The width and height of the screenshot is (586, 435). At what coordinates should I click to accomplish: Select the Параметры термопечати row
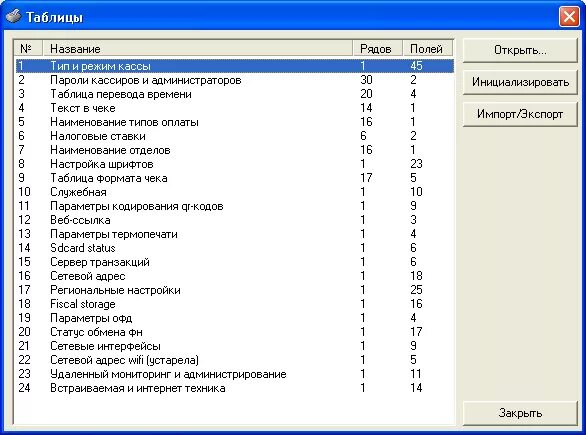[235, 234]
